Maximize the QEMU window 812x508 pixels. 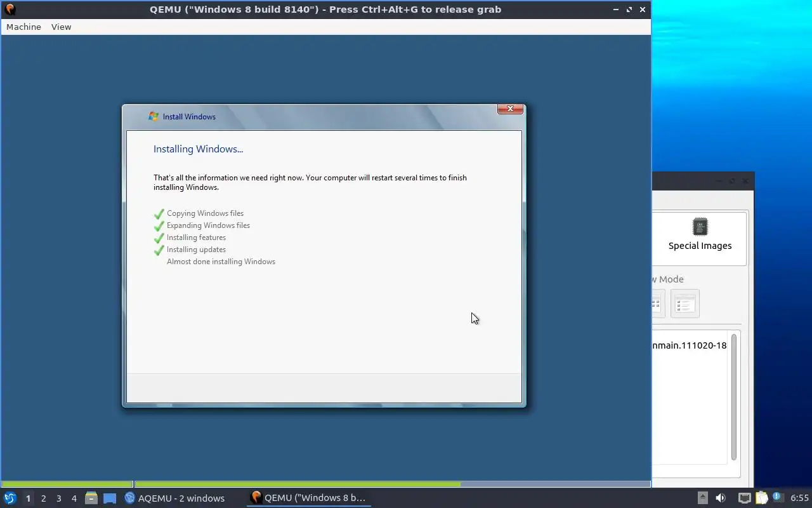click(629, 10)
